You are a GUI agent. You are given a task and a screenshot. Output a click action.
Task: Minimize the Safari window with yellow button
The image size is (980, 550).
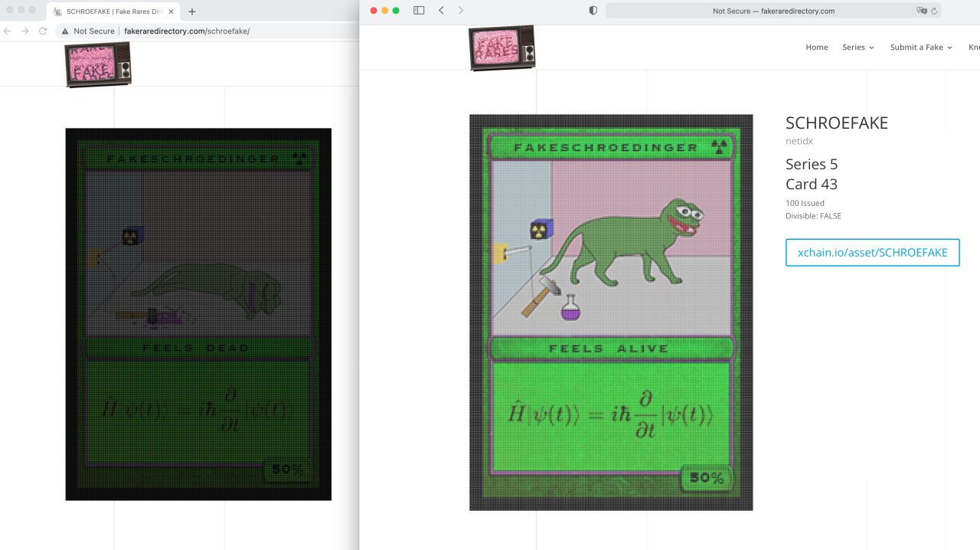pos(385,11)
